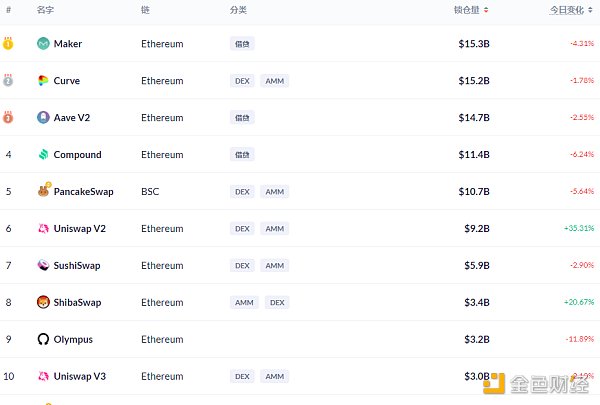Select the AMM tag in PancakeSwap row
The image size is (600, 405).
275,191
